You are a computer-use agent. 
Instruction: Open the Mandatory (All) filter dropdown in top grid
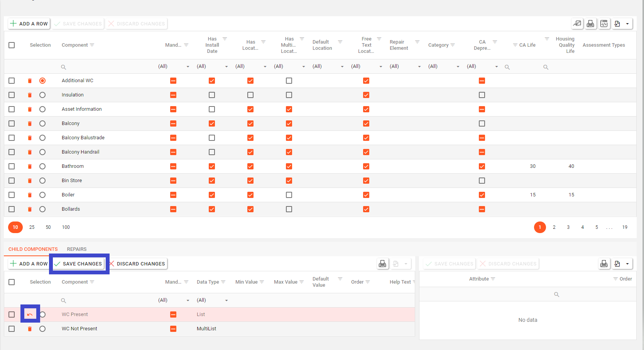click(x=174, y=66)
